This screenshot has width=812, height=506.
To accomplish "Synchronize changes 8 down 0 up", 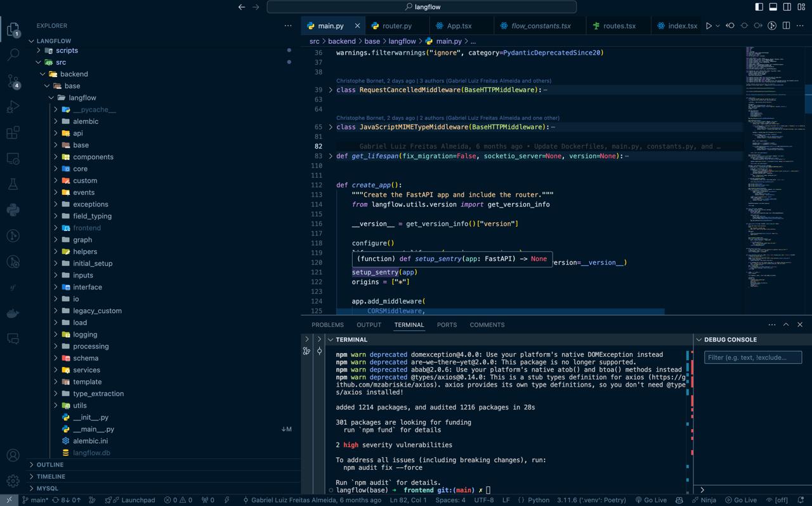I will coord(67,500).
